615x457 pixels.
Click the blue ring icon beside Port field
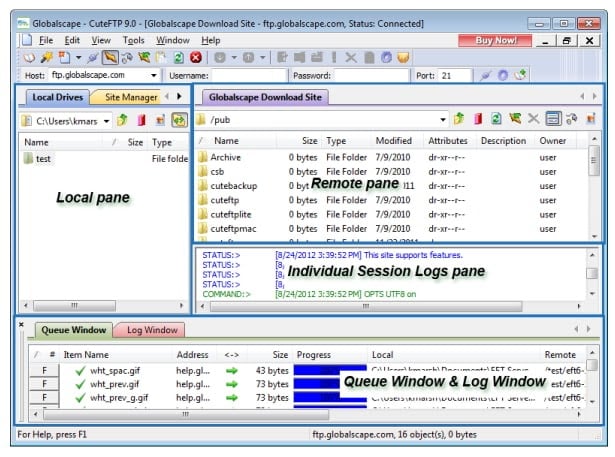coord(503,75)
